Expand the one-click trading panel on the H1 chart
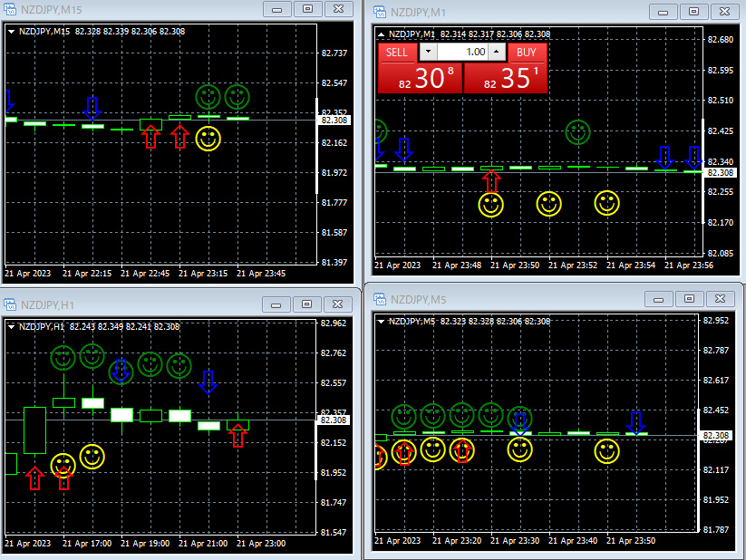Viewport: 746px width, 560px height. [11, 327]
